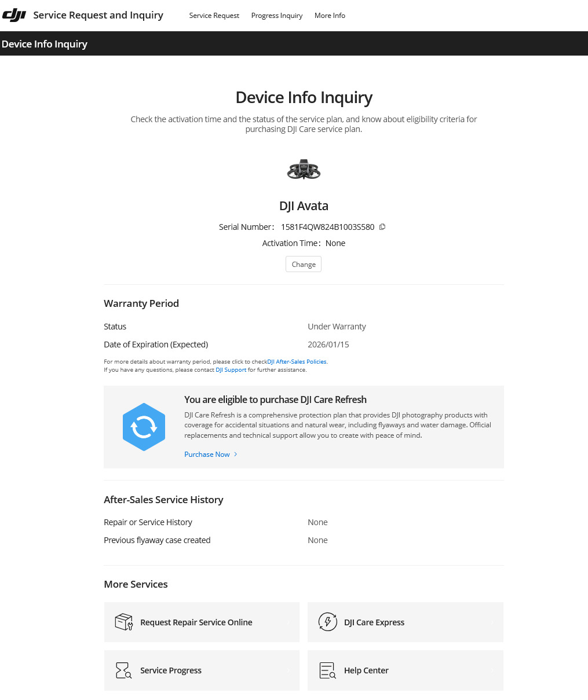588x700 pixels.
Task: Click the DJI Avata product name
Action: (x=304, y=206)
